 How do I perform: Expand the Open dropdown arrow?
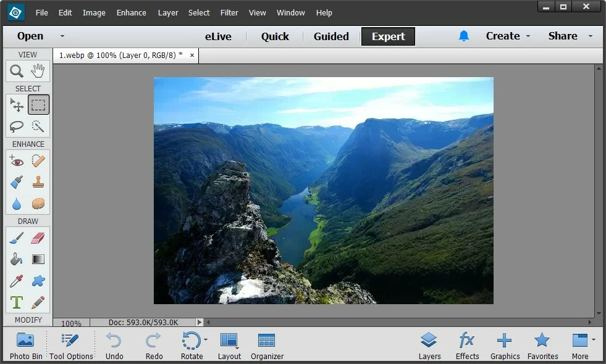coord(62,36)
